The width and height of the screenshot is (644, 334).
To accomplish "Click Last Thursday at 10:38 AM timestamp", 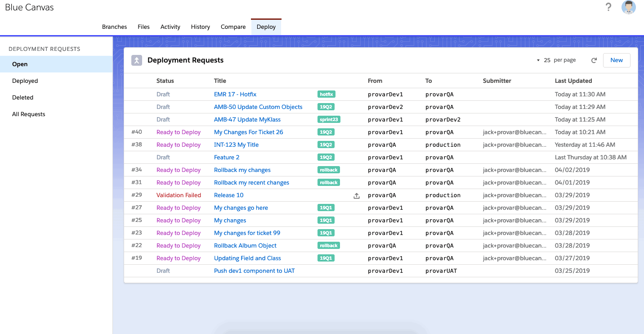I will 591,158.
